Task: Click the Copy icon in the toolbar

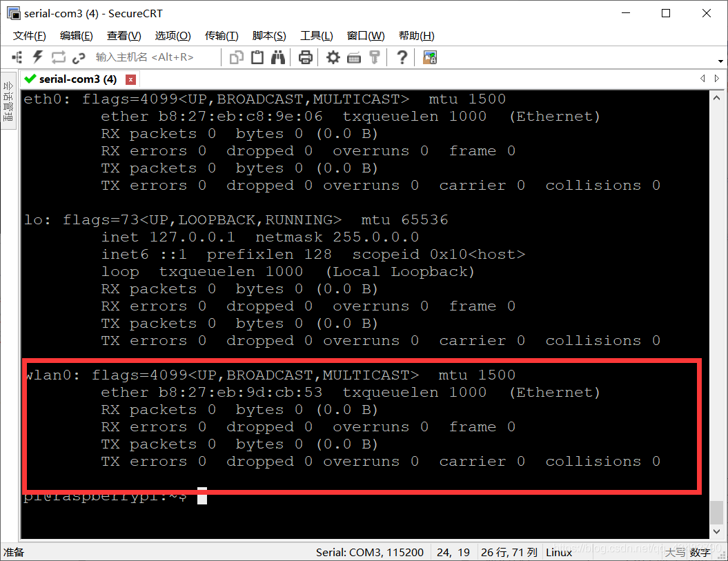Action: 236,57
